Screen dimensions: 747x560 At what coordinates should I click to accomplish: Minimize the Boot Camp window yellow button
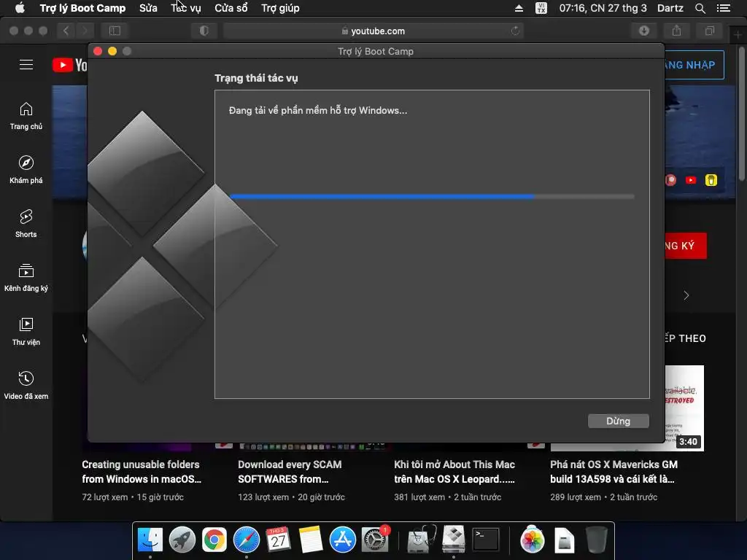(x=112, y=51)
